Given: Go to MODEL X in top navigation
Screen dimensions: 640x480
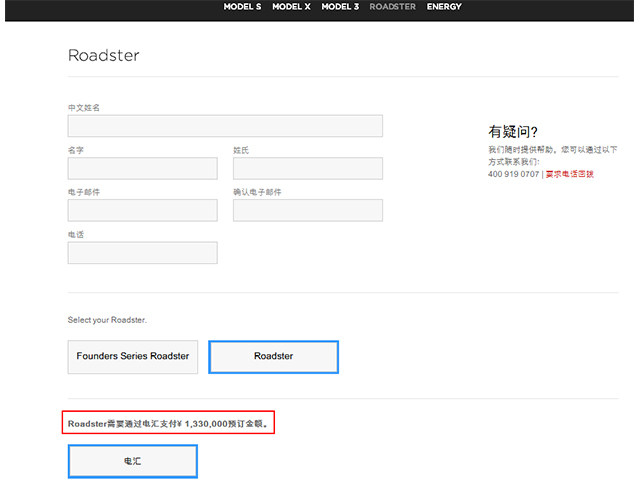Looking at the screenshot, I should 291,7.
